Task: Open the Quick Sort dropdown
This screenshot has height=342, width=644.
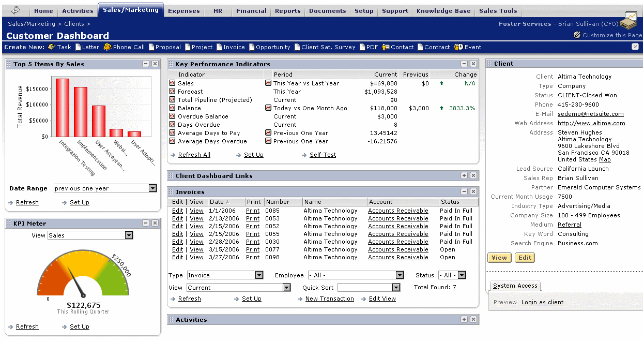Action: 396,288
